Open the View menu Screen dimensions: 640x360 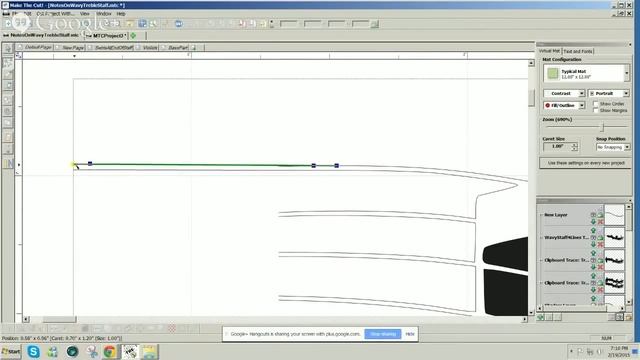[x=84, y=14]
